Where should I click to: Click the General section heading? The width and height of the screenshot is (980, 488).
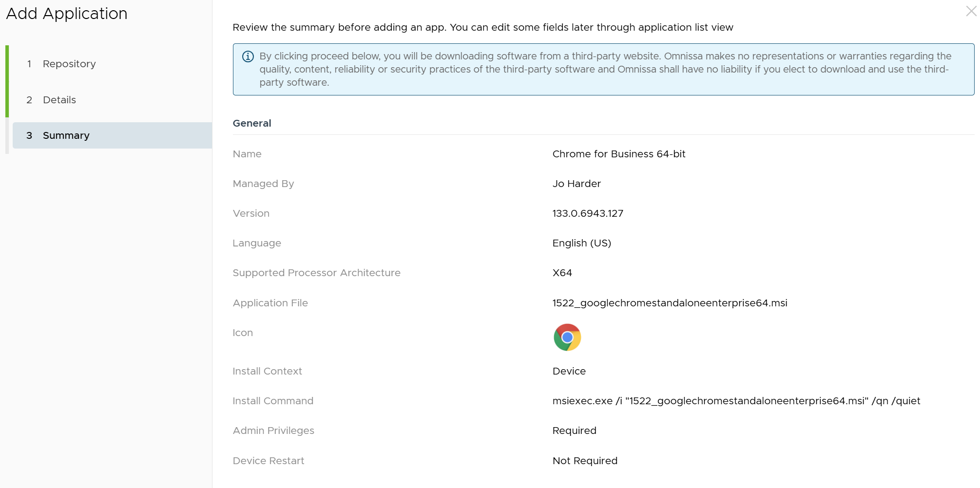252,123
